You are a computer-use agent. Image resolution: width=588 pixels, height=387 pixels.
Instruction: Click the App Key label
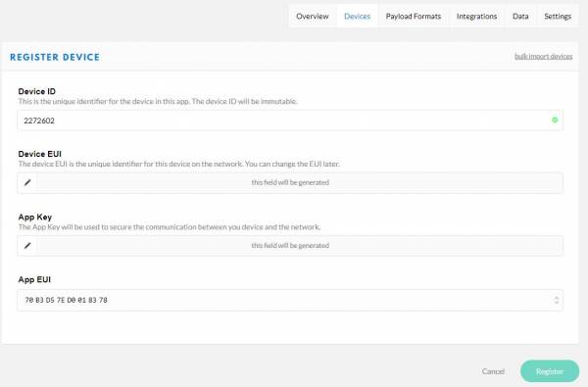pyautogui.click(x=35, y=217)
